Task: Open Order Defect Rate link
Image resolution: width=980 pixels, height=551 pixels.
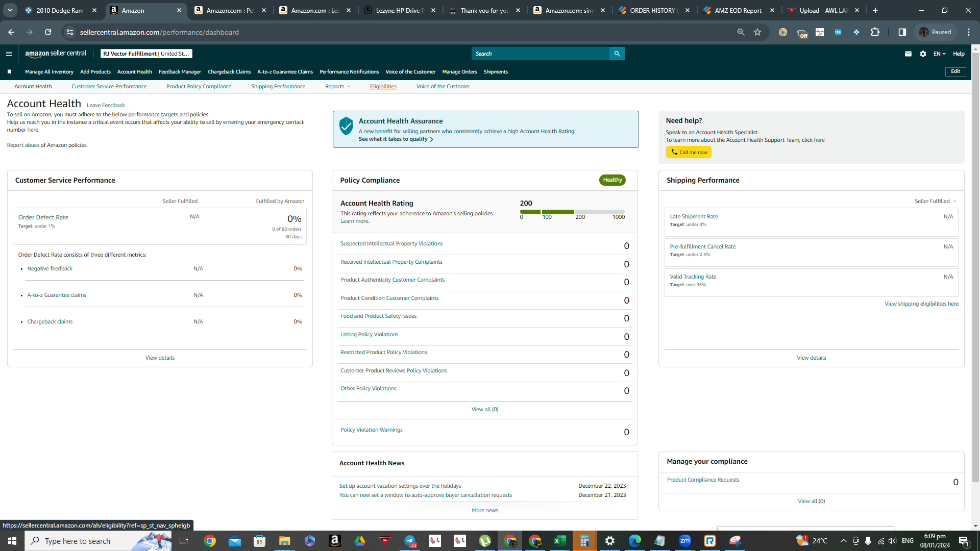Action: tap(43, 217)
